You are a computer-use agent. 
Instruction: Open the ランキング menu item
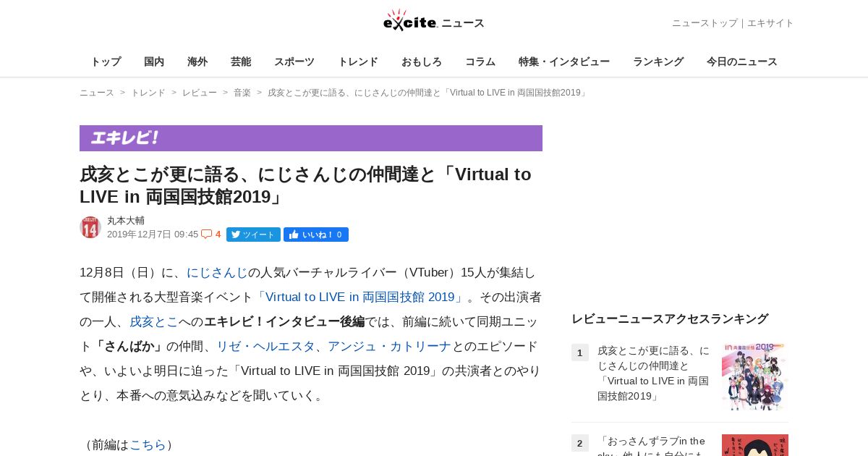658,62
